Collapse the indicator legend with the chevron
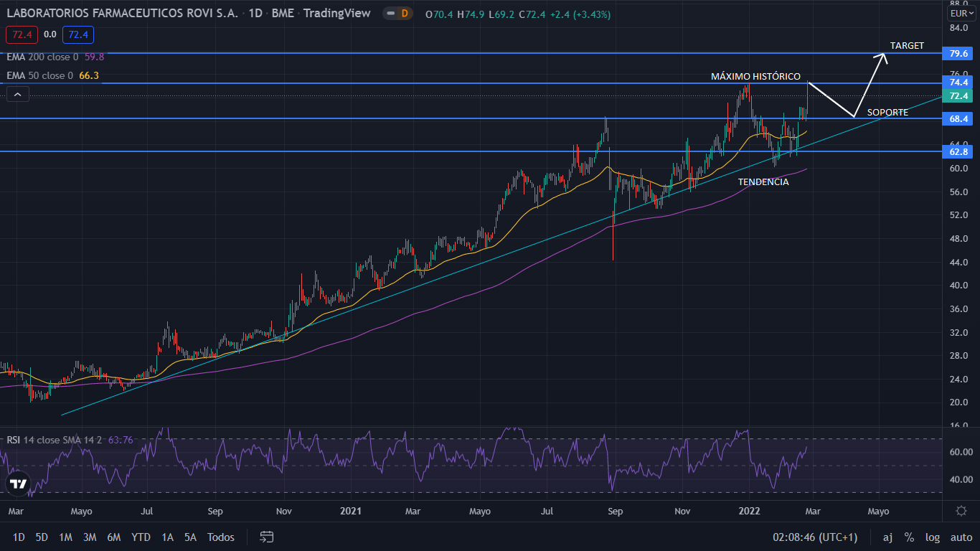The height and width of the screenshot is (551, 980). point(18,93)
